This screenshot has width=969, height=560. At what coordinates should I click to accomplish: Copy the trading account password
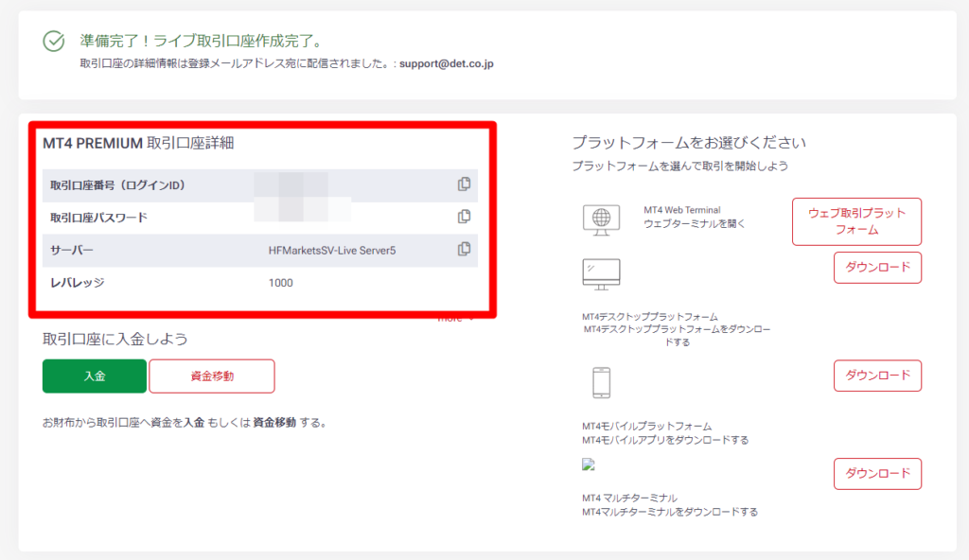(x=464, y=217)
